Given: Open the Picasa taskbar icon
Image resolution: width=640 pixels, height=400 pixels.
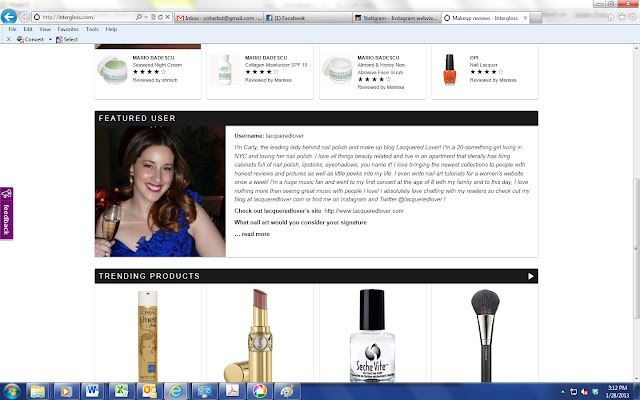Looking at the screenshot, I should pyautogui.click(x=259, y=391).
